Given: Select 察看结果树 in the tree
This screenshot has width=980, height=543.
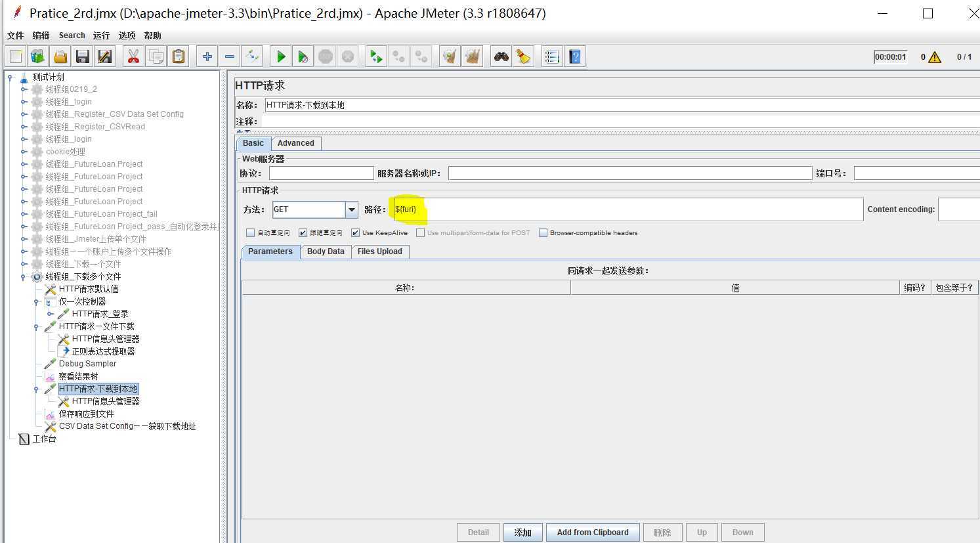Looking at the screenshot, I should [78, 376].
